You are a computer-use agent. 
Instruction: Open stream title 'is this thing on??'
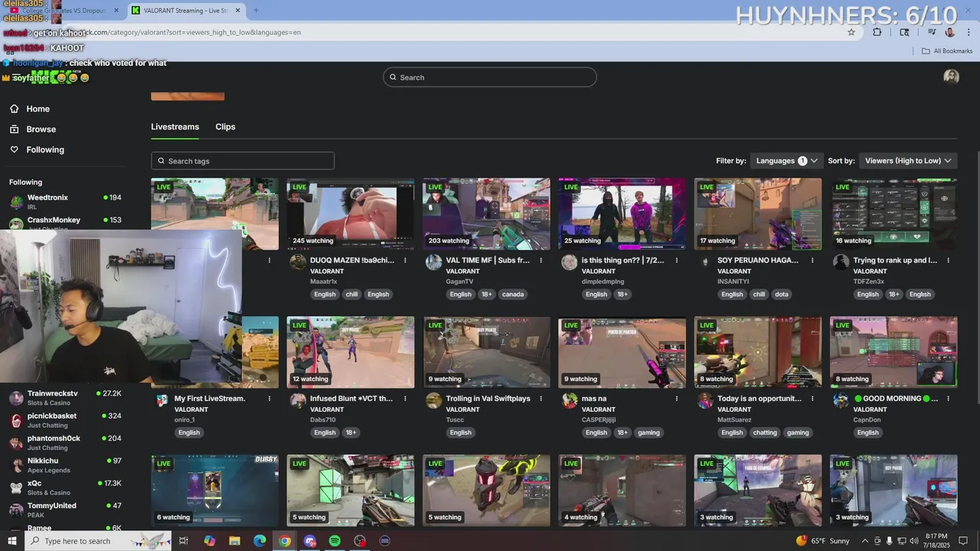pos(623,260)
